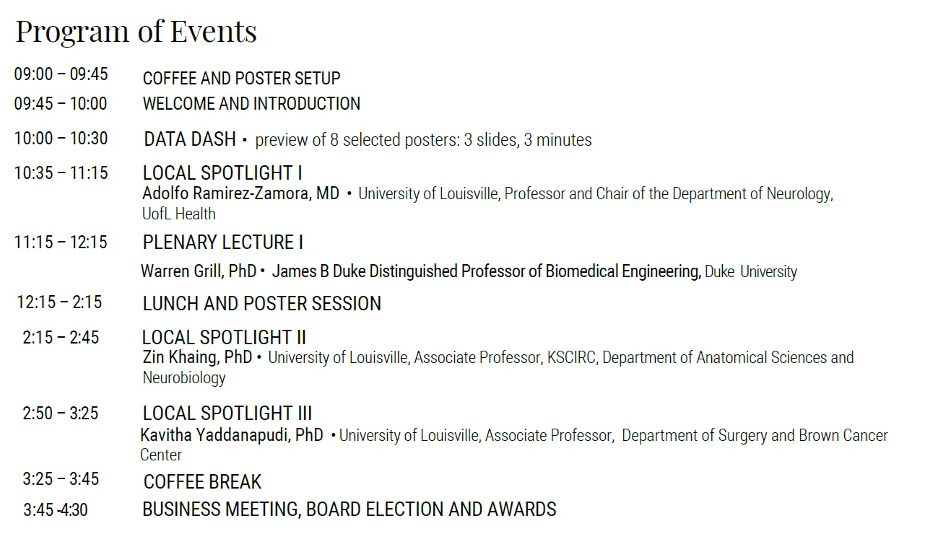
Task: Click Business Meeting, Board Election and Awards
Action: pyautogui.click(x=349, y=509)
